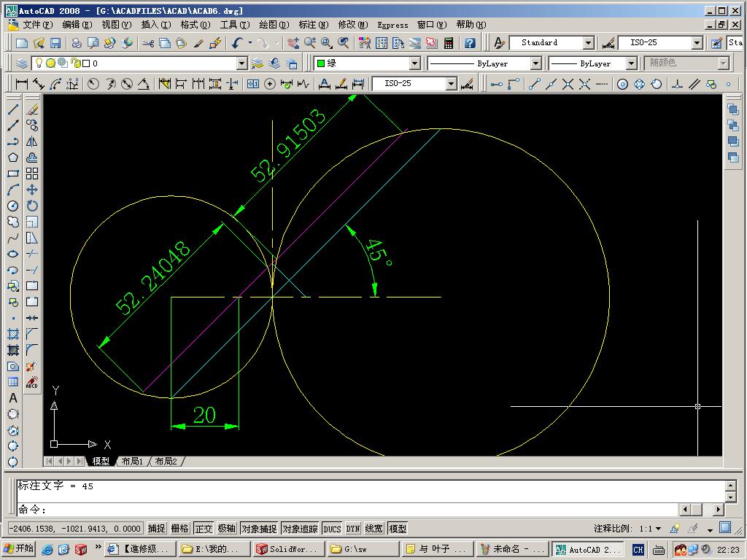Switch to SolidWorks taskbar window
The height and width of the screenshot is (560, 747).
pos(289,549)
